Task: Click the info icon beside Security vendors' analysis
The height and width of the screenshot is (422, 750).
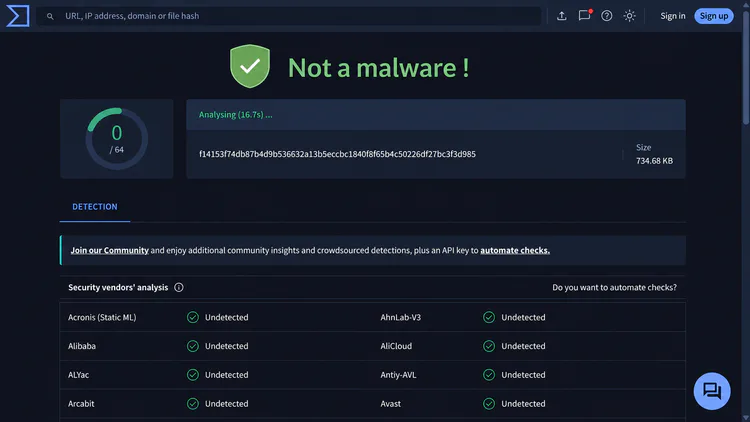Action: coord(178,287)
